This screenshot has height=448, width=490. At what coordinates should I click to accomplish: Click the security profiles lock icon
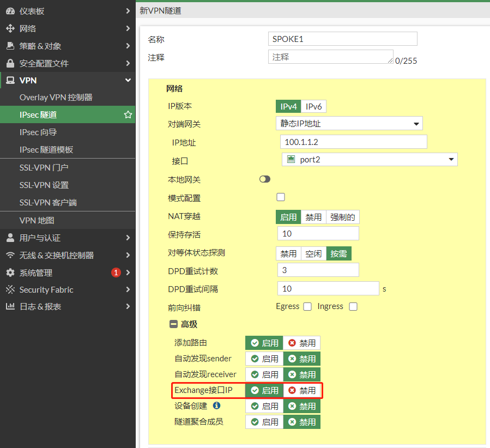click(x=10, y=63)
